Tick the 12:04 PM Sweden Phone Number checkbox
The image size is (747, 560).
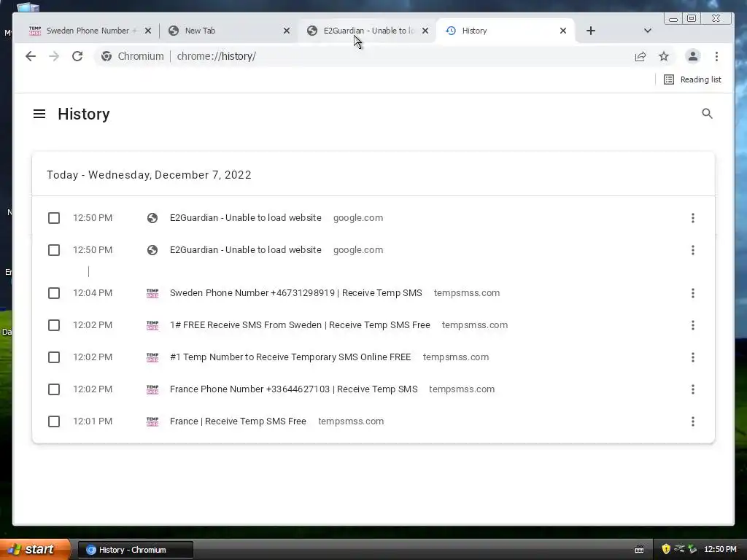click(54, 293)
